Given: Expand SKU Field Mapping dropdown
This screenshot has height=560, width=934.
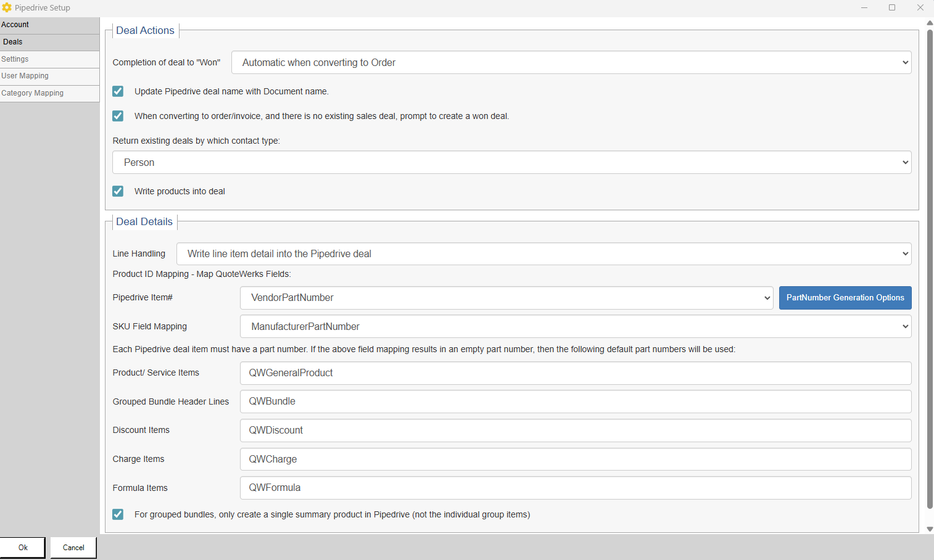Looking at the screenshot, I should [575, 326].
